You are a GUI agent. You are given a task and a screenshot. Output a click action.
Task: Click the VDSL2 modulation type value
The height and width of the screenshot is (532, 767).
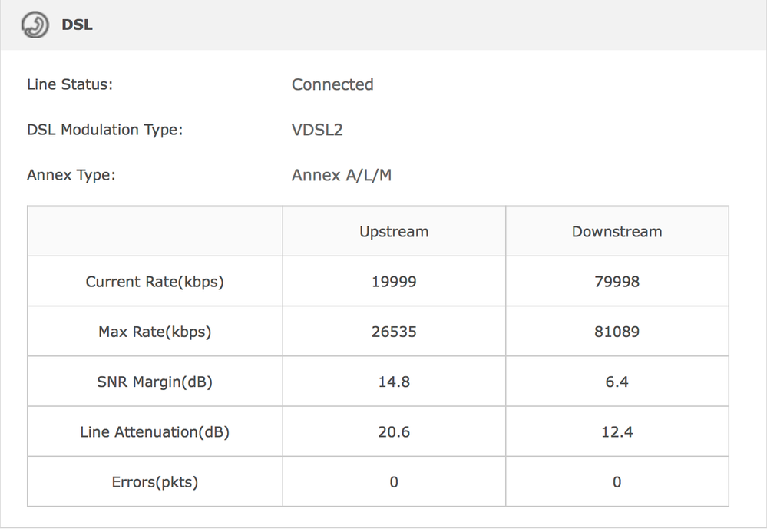pos(317,130)
